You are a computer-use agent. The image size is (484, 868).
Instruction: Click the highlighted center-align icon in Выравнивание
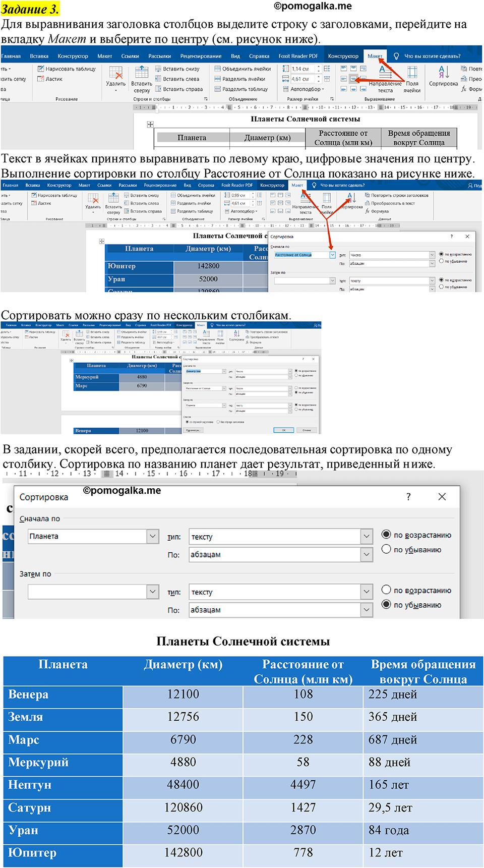[x=353, y=79]
